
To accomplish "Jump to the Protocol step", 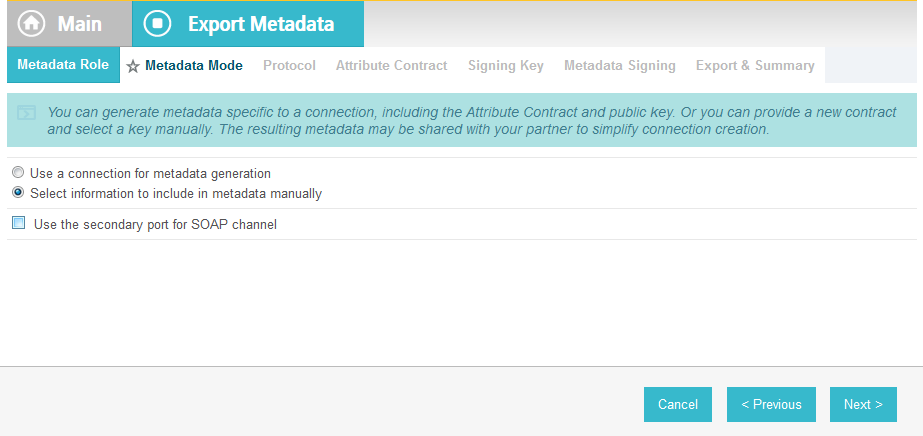I will point(289,65).
